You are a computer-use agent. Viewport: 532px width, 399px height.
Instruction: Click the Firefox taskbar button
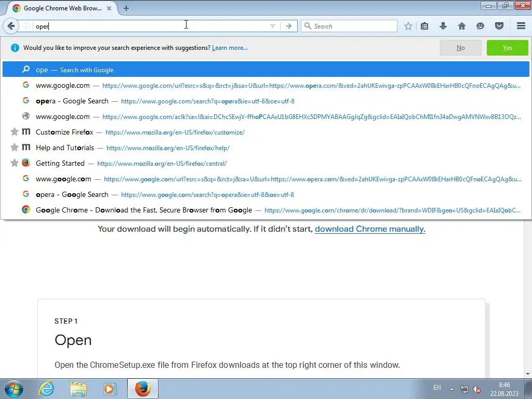point(143,389)
